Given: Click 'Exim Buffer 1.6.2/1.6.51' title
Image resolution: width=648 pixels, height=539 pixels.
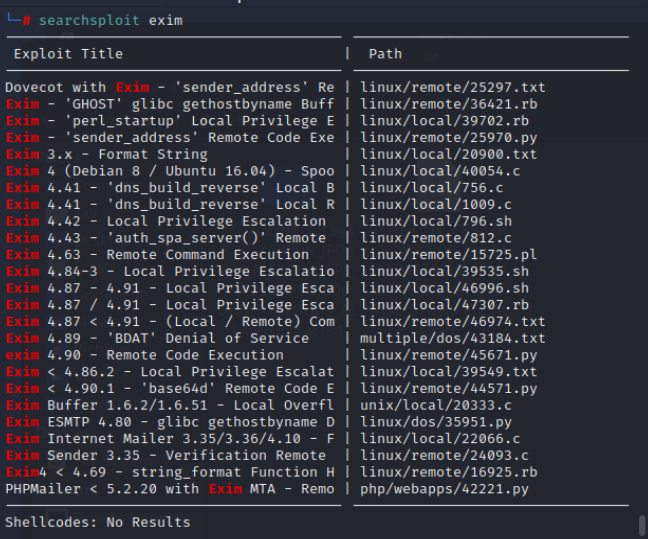Looking at the screenshot, I should pos(170,405).
